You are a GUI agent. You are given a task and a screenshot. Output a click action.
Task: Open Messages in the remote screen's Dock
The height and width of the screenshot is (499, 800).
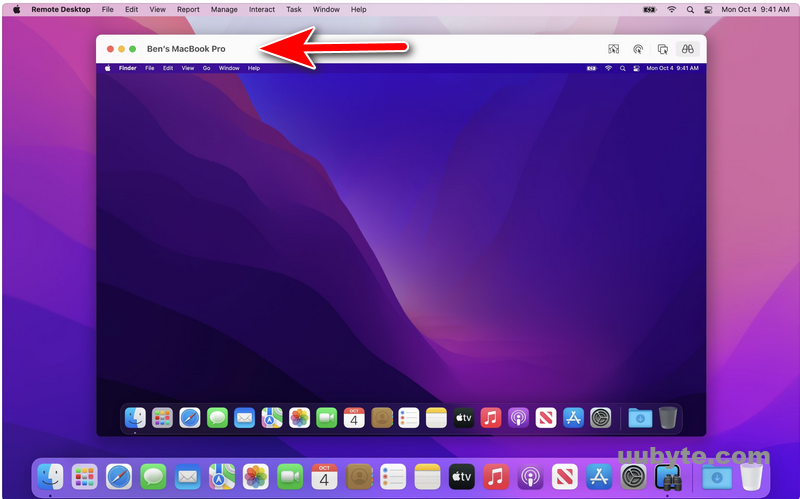tap(217, 418)
